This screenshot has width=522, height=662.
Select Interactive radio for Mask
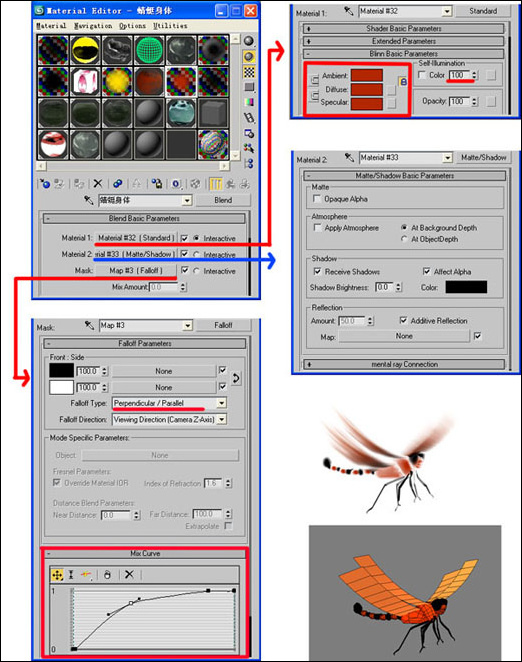pyautogui.click(x=196, y=271)
